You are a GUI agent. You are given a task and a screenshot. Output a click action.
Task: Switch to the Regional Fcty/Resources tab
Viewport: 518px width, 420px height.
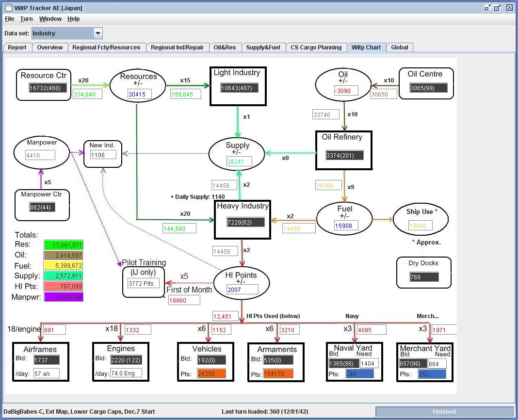click(x=106, y=47)
